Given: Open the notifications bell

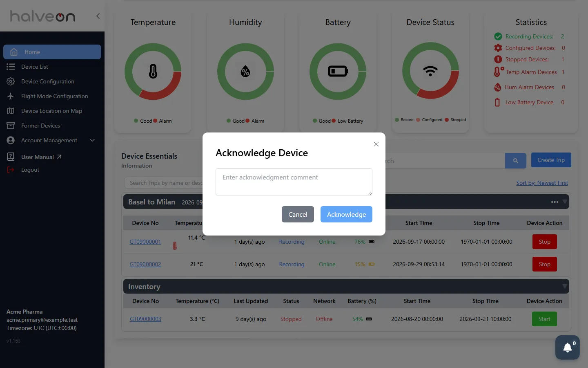Looking at the screenshot, I should [568, 348].
